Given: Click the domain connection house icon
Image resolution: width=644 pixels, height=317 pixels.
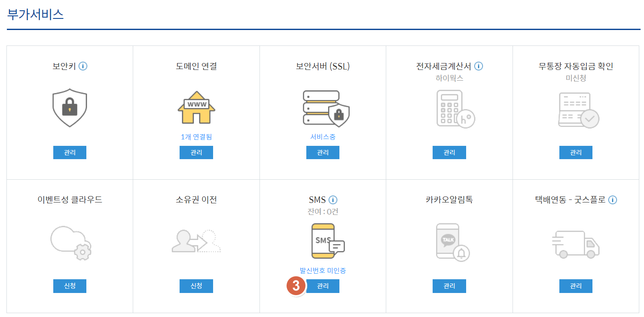Looking at the screenshot, I should pyautogui.click(x=196, y=108).
